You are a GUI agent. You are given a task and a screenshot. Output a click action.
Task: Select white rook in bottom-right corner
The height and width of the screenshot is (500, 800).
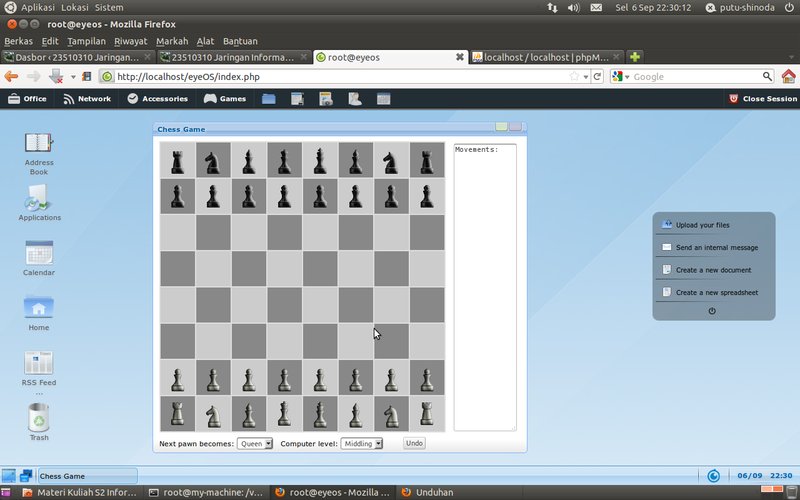[427, 414]
